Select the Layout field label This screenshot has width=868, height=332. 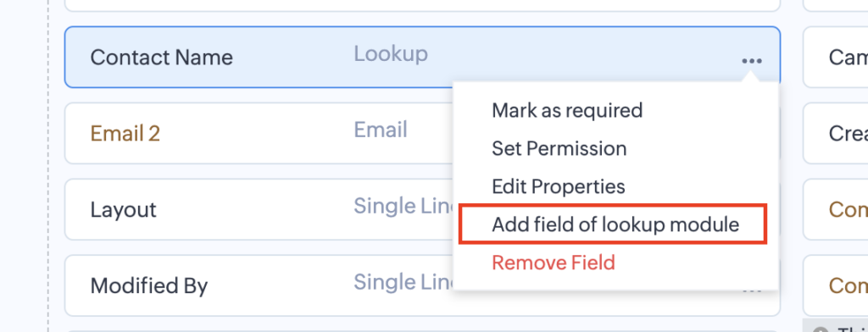point(124,210)
